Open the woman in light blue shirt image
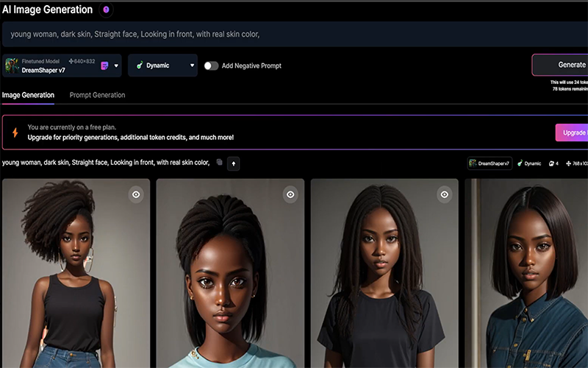The width and height of the screenshot is (588, 368). [230, 273]
